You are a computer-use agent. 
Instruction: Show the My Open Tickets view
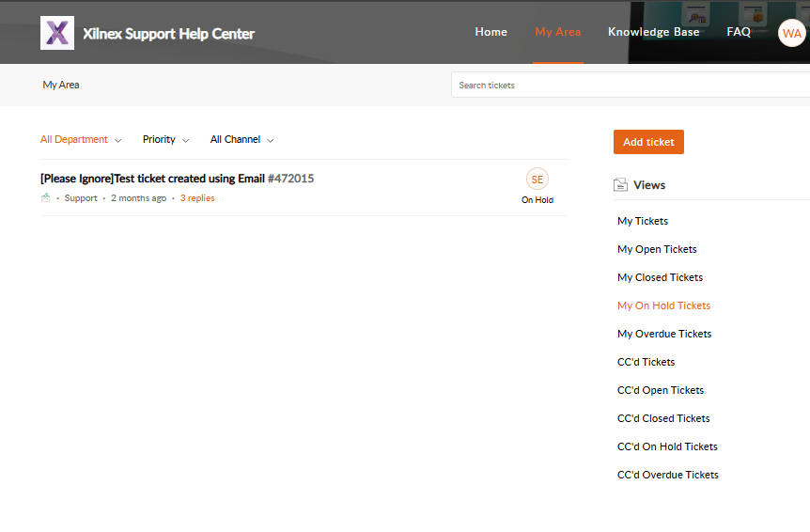[x=657, y=249]
